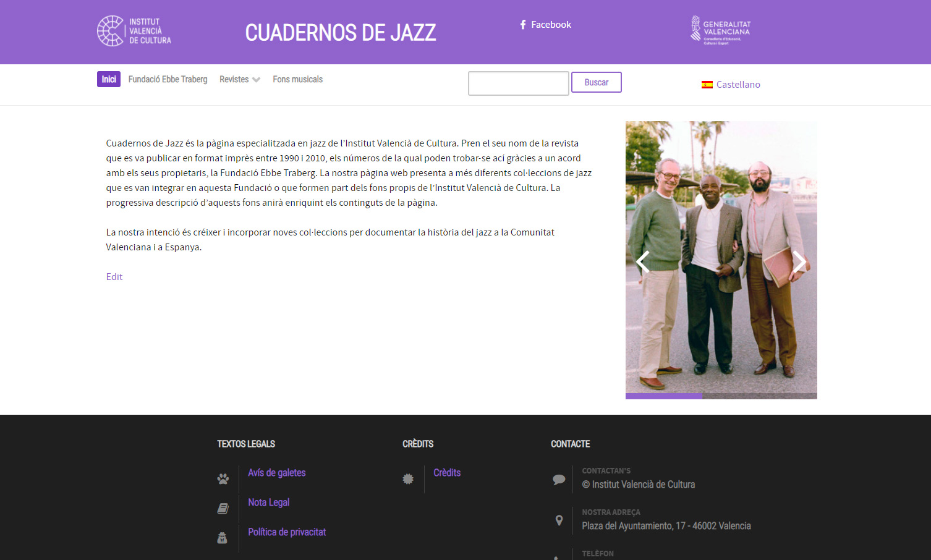This screenshot has height=560, width=931.
Task: Open the Revistes menu
Action: (x=240, y=79)
